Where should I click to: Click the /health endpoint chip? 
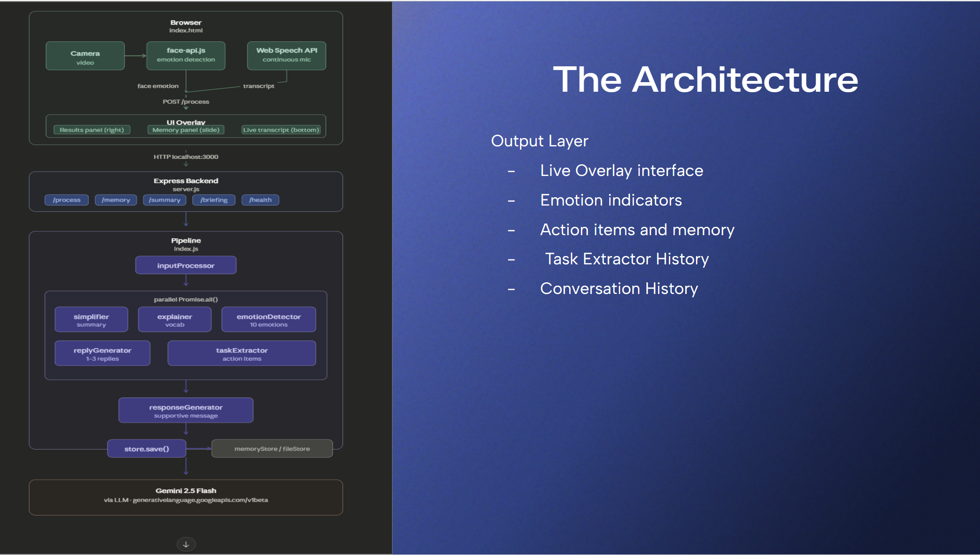pos(260,200)
